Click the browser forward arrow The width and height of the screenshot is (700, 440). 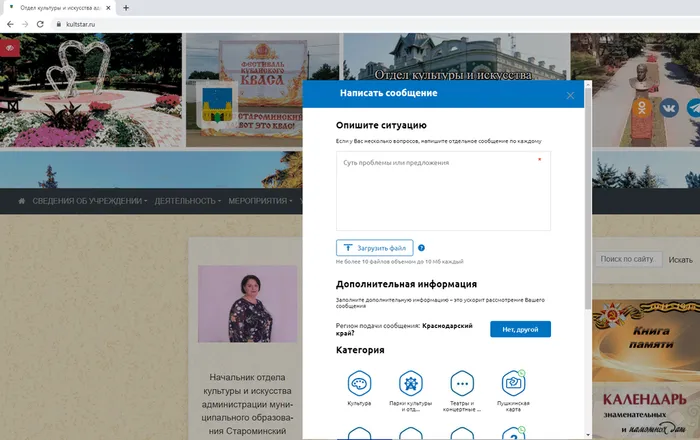click(25, 24)
